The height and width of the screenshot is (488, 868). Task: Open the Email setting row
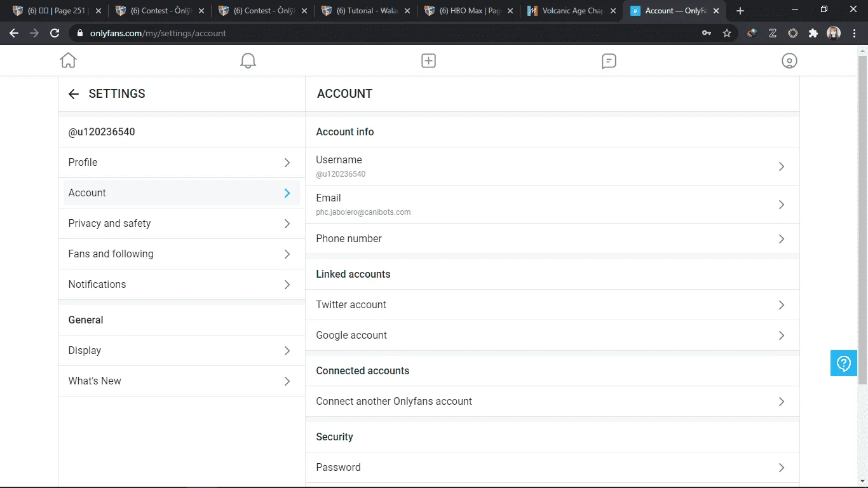click(552, 205)
